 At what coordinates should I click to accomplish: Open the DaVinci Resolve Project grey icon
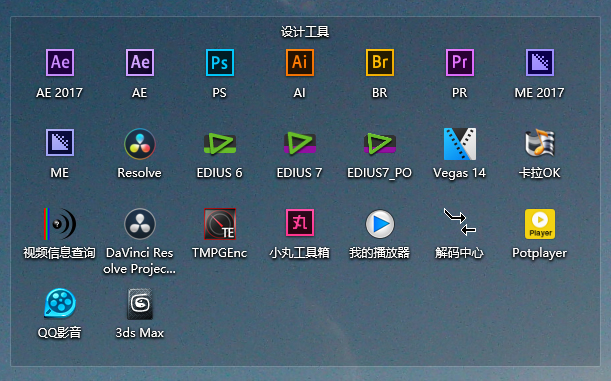[x=140, y=224]
